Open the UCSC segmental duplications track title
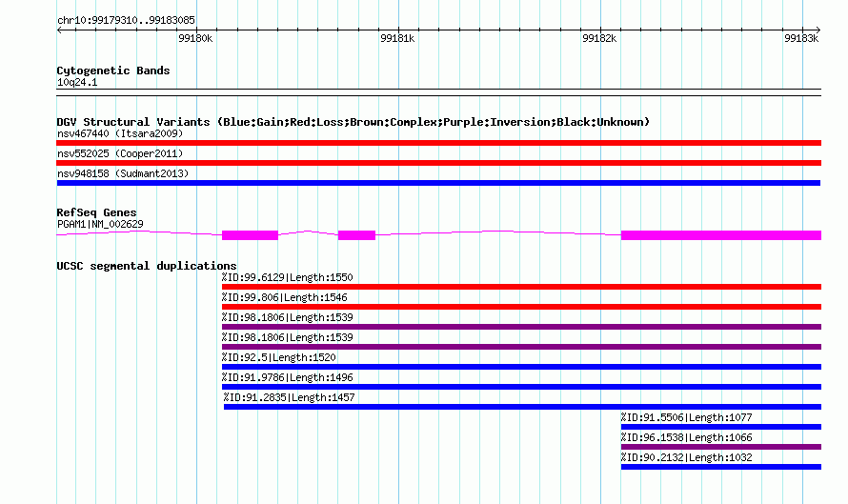This screenshot has width=848, height=504. 147,266
